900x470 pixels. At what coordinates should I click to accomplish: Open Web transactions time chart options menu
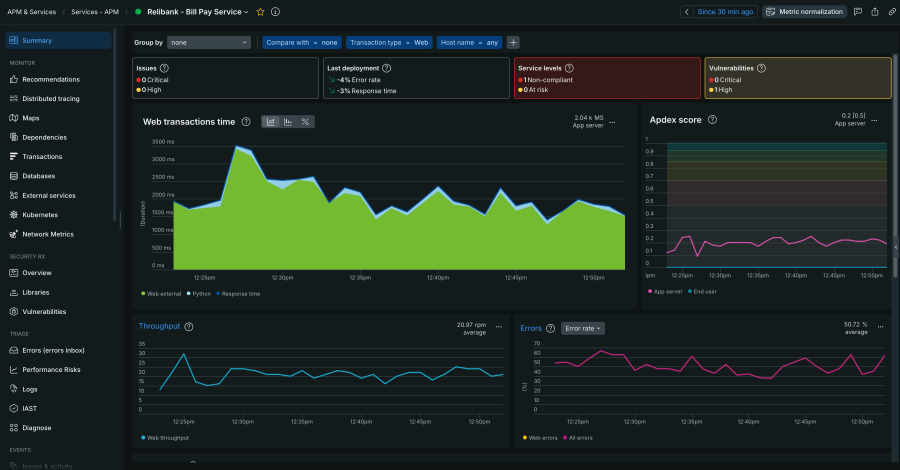point(612,122)
